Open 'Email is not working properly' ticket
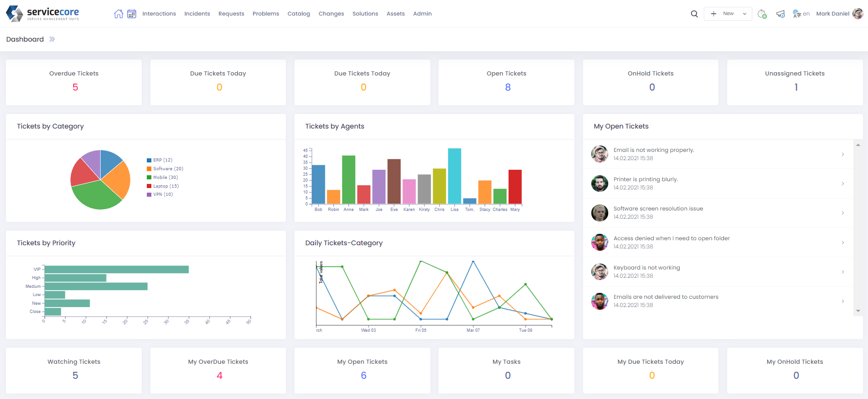This screenshot has width=868, height=399. pyautogui.click(x=654, y=150)
